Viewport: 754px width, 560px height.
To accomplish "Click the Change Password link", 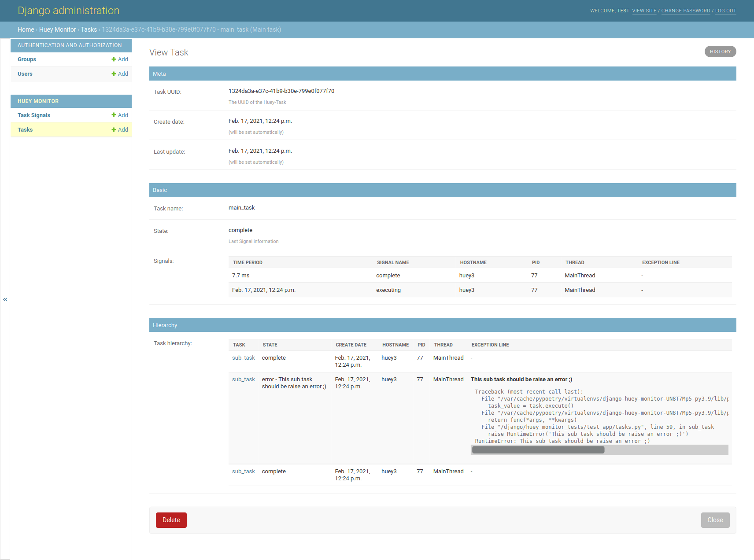I will pos(685,11).
